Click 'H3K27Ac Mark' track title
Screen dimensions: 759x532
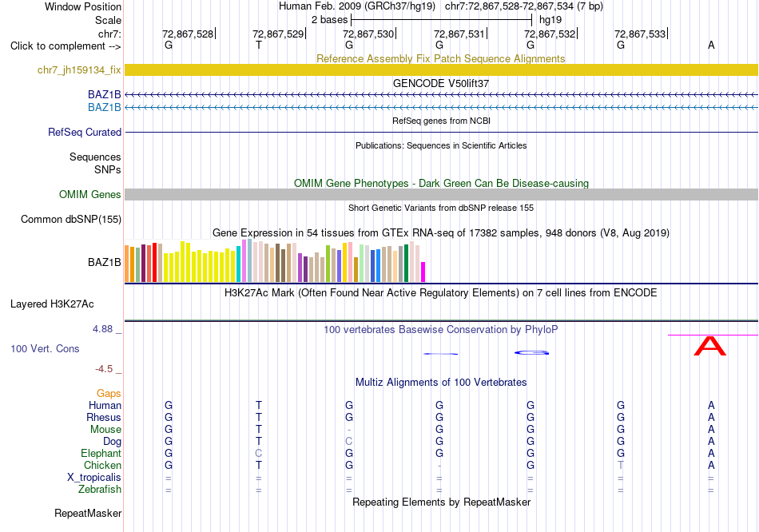tap(441, 293)
